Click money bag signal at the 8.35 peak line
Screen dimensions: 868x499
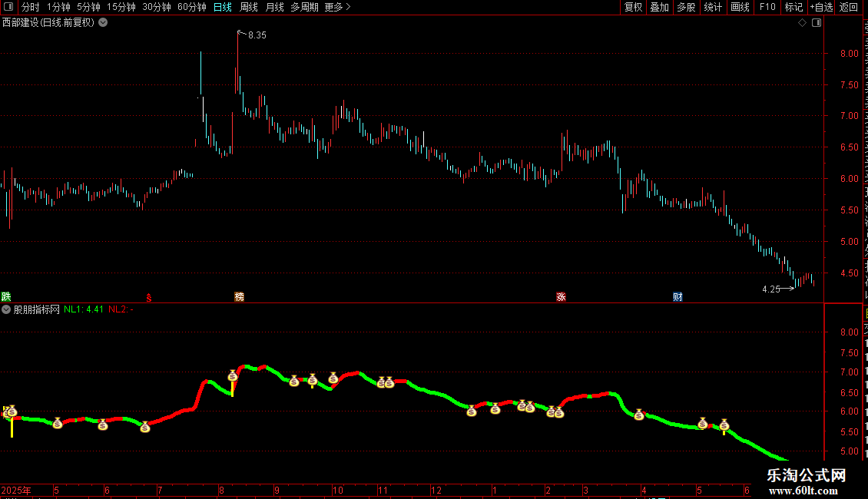[x=233, y=376]
